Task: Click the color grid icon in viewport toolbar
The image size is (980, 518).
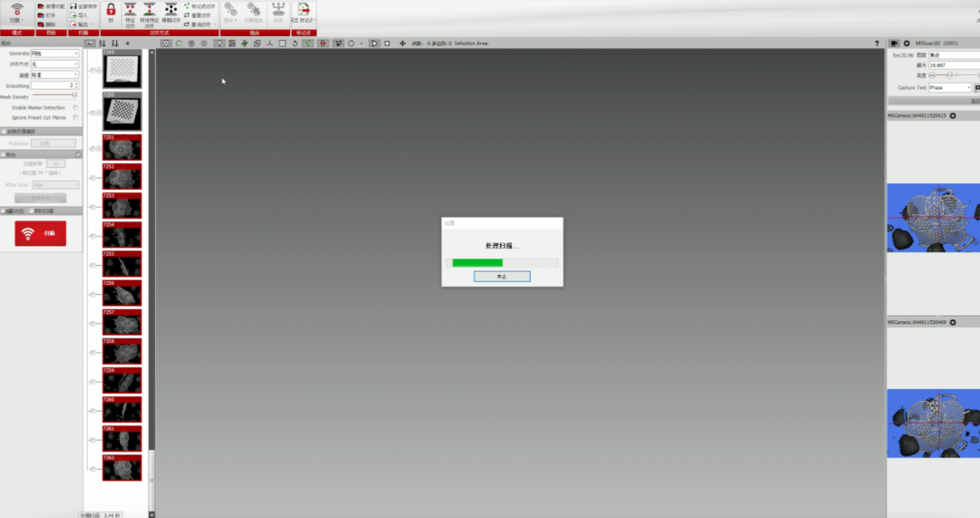Action: tap(232, 44)
